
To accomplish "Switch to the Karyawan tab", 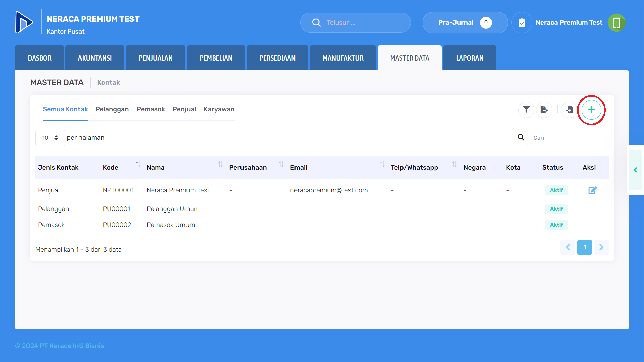I will pos(219,109).
